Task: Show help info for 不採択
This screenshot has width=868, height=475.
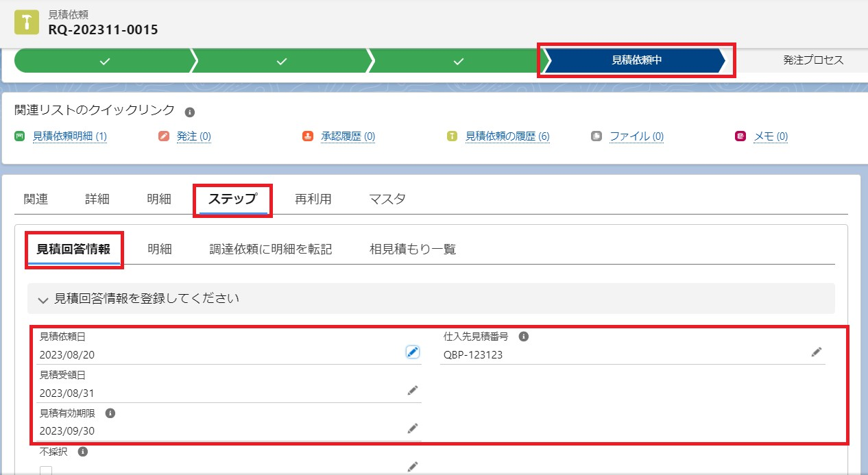Action: coord(82,452)
